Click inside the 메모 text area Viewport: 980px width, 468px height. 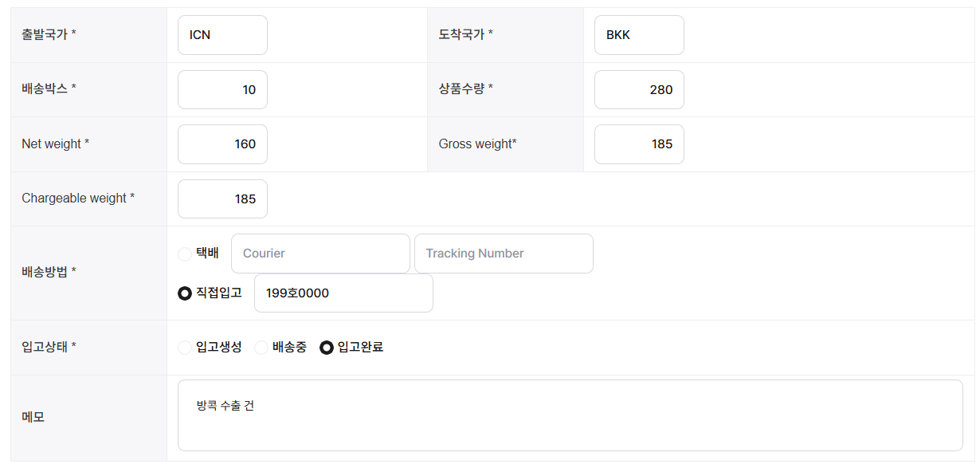click(x=570, y=415)
